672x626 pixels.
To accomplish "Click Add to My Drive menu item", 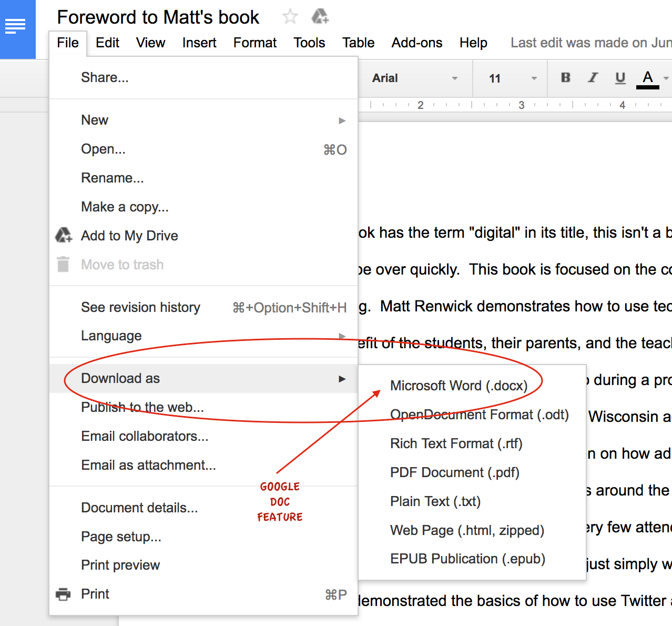I will click(x=203, y=236).
